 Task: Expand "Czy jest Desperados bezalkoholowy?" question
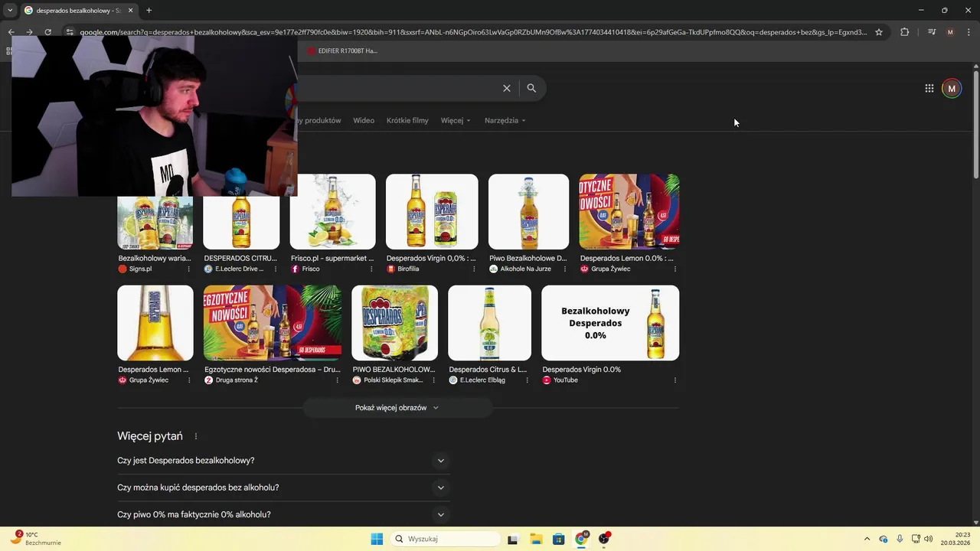[282, 461]
